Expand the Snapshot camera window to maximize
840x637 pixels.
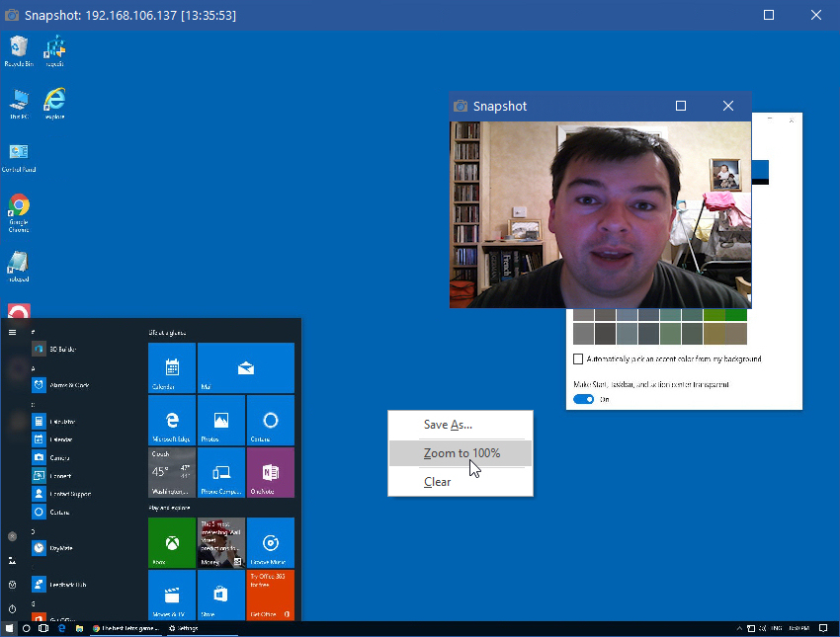pyautogui.click(x=681, y=106)
